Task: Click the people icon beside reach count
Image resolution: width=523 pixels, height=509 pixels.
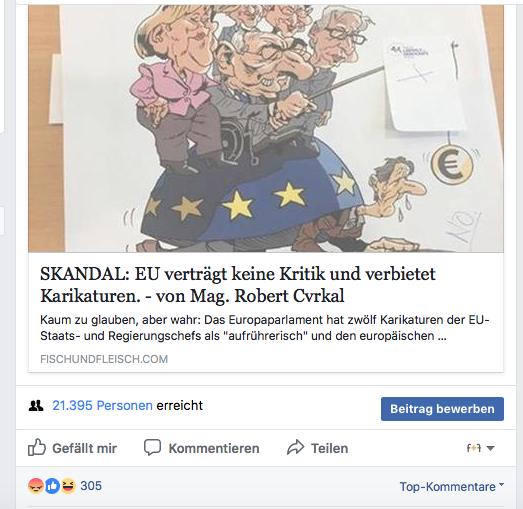Action: pos(36,406)
